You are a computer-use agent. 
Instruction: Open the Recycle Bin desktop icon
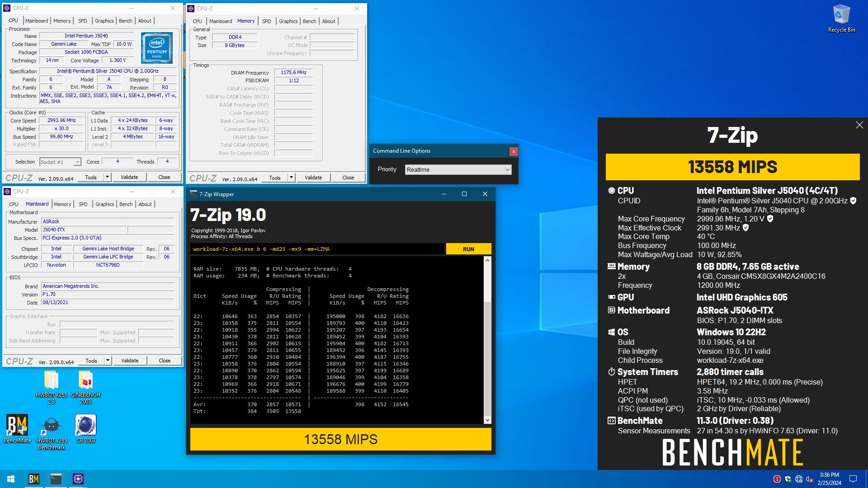pos(841,19)
